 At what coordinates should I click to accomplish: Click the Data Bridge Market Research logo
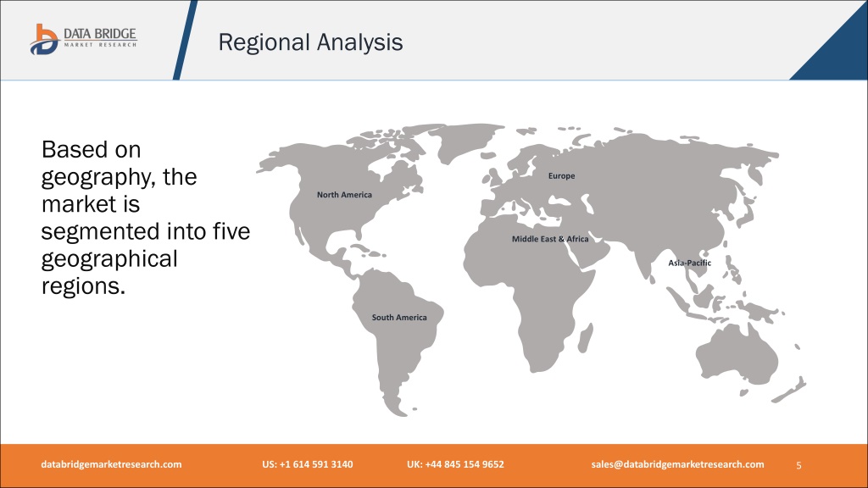(83, 39)
